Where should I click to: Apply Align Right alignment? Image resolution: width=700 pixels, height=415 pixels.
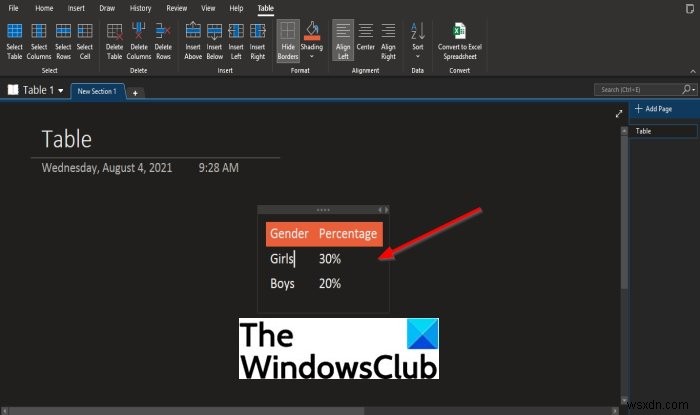[x=388, y=42]
